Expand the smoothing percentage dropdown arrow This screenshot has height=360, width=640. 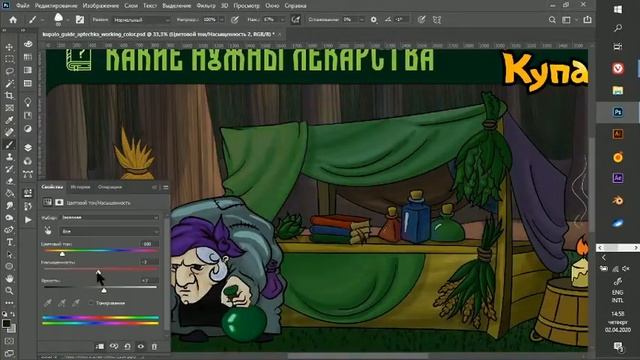[x=361, y=20]
